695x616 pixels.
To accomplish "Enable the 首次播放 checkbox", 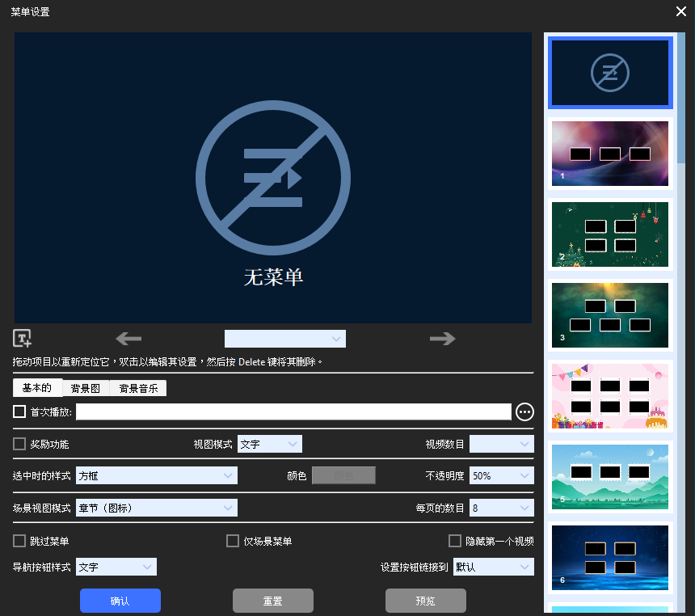I will (19, 411).
